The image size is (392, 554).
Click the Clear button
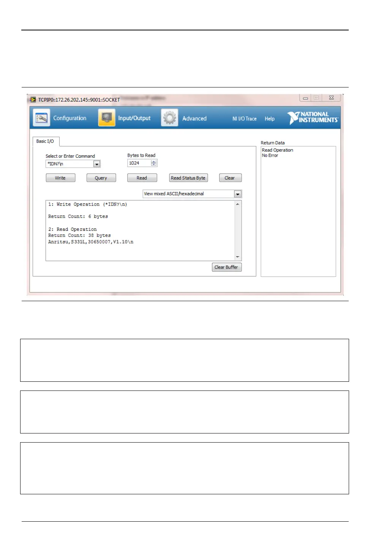230,178
